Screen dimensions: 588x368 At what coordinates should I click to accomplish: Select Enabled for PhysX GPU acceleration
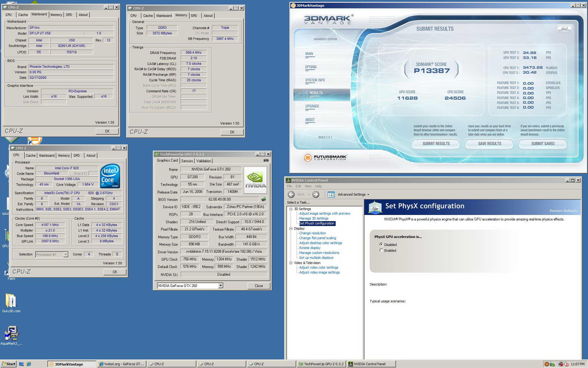pyautogui.click(x=381, y=250)
